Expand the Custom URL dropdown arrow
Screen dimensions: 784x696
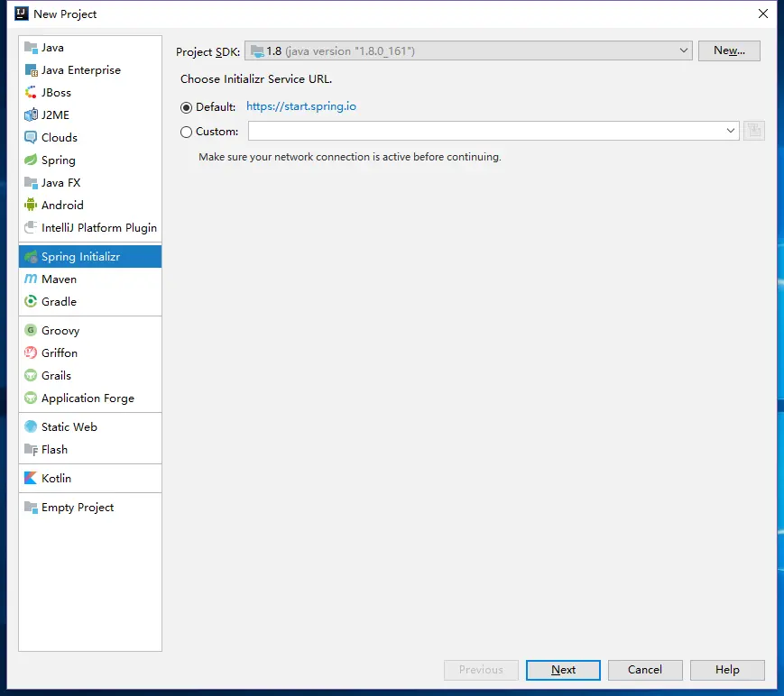[x=730, y=131]
